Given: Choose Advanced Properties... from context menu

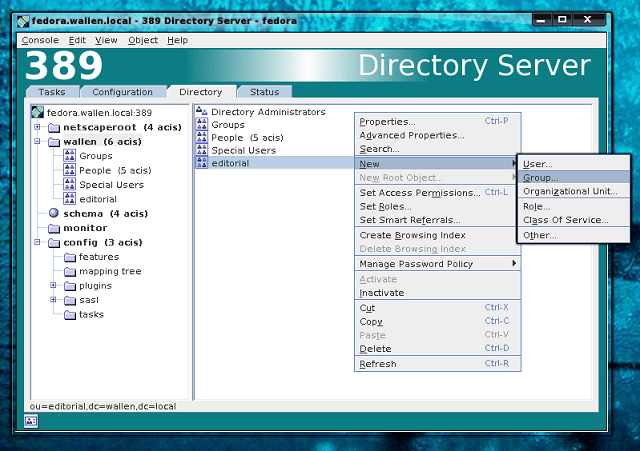Looking at the screenshot, I should [x=438, y=135].
